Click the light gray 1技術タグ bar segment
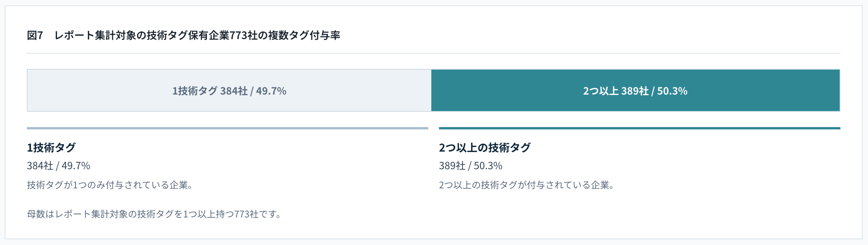This screenshot has width=868, height=245. [229, 90]
